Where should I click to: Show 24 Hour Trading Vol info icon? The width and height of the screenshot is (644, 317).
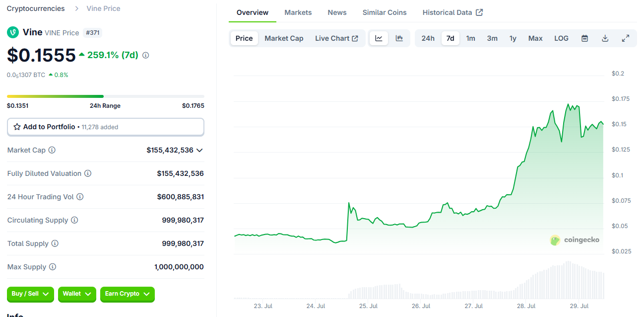(80, 197)
